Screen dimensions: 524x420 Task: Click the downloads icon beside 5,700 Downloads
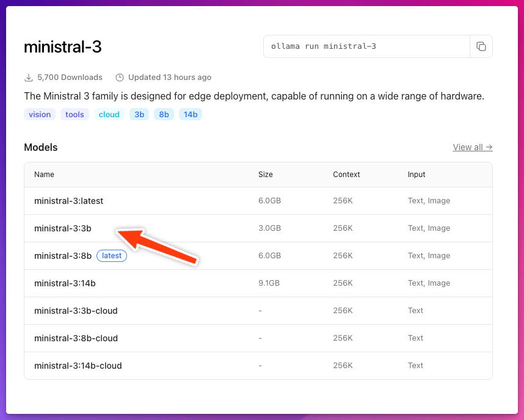pyautogui.click(x=29, y=78)
